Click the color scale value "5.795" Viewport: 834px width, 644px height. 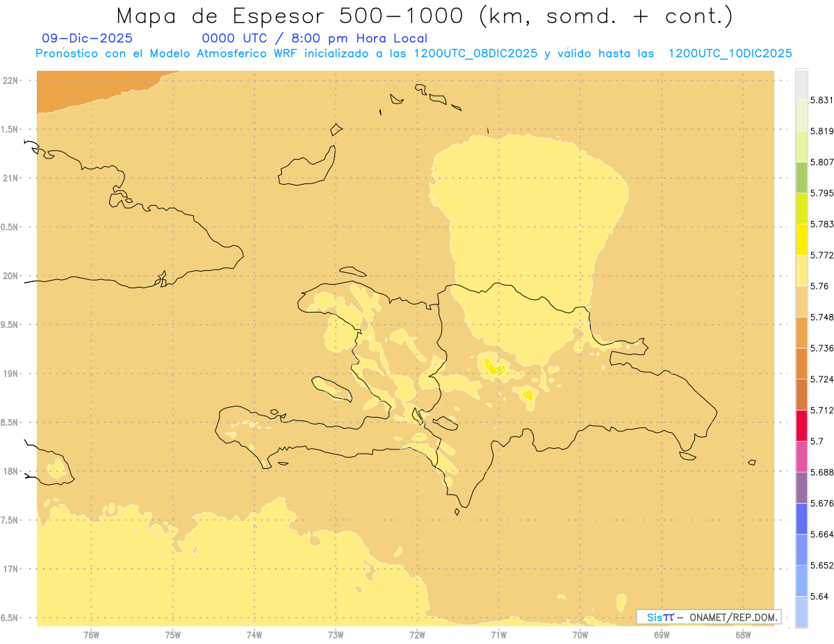821,193
